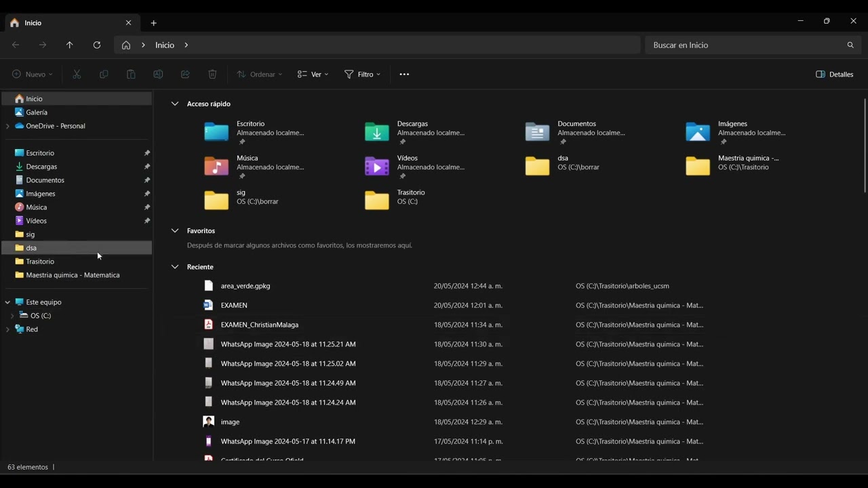Screen dimensions: 868x488
Task: Select WhatsApp Image 2024-05-18 at 11.25.21 AM
Action: click(288, 344)
